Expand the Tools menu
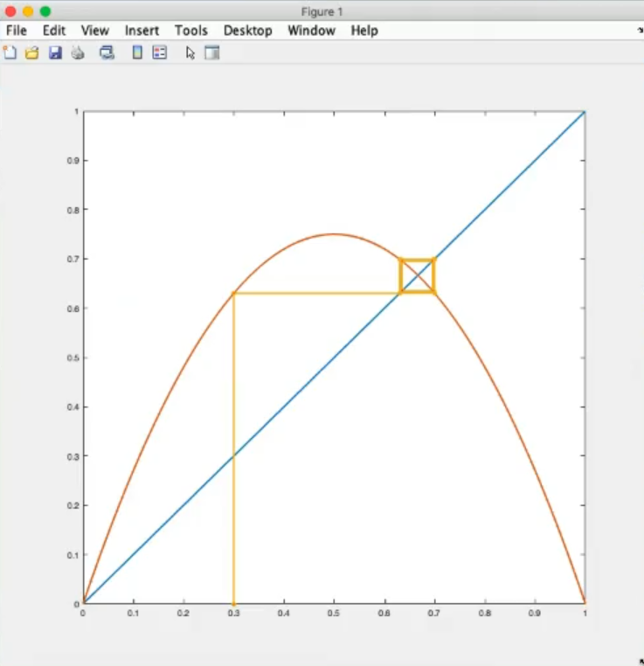 pos(190,31)
